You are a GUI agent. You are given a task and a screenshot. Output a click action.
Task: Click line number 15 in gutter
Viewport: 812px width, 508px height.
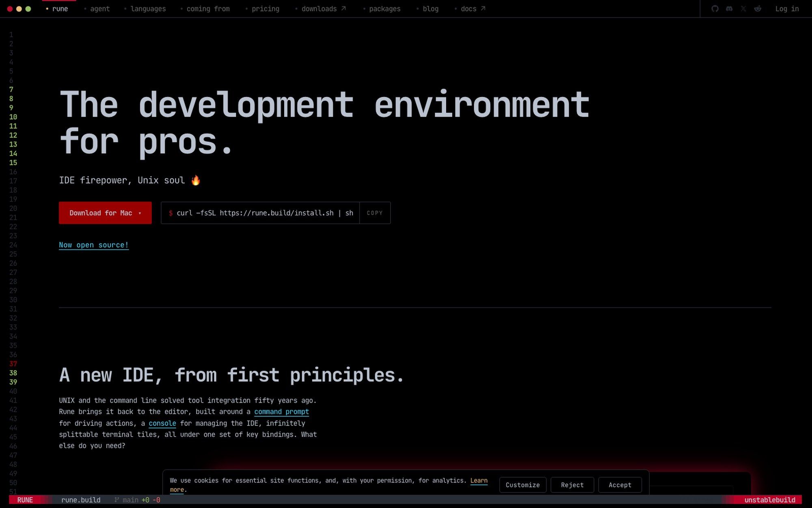click(13, 163)
